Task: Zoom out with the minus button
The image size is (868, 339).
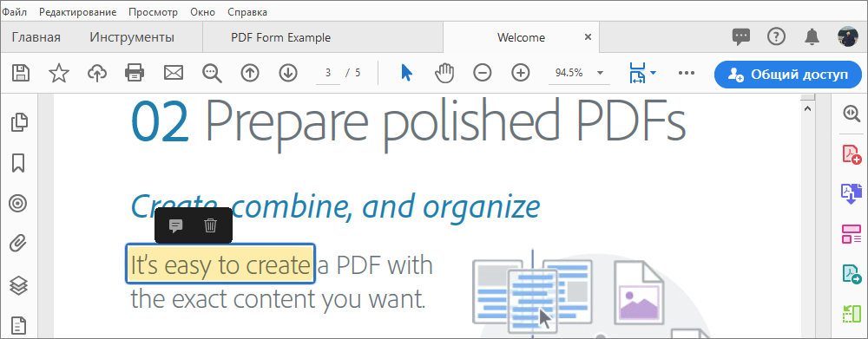Action: coord(482,73)
